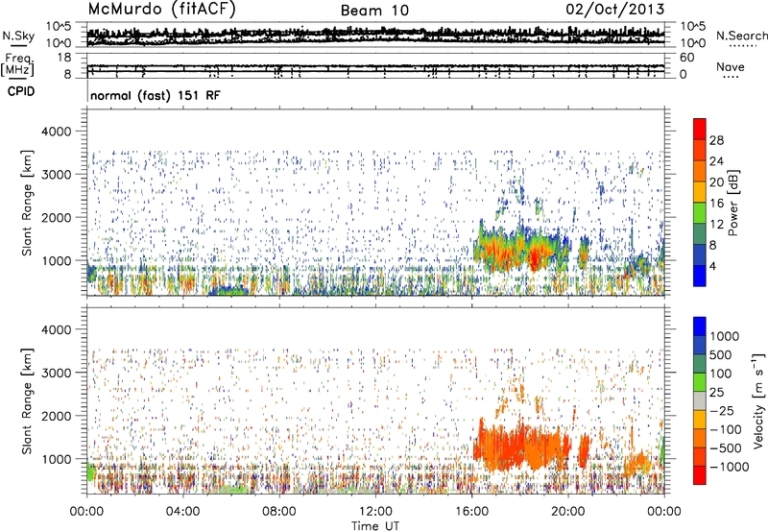Viewport: 768px width, 532px height.
Task: Click the "4" power colorbar label
Action: [x=712, y=267]
